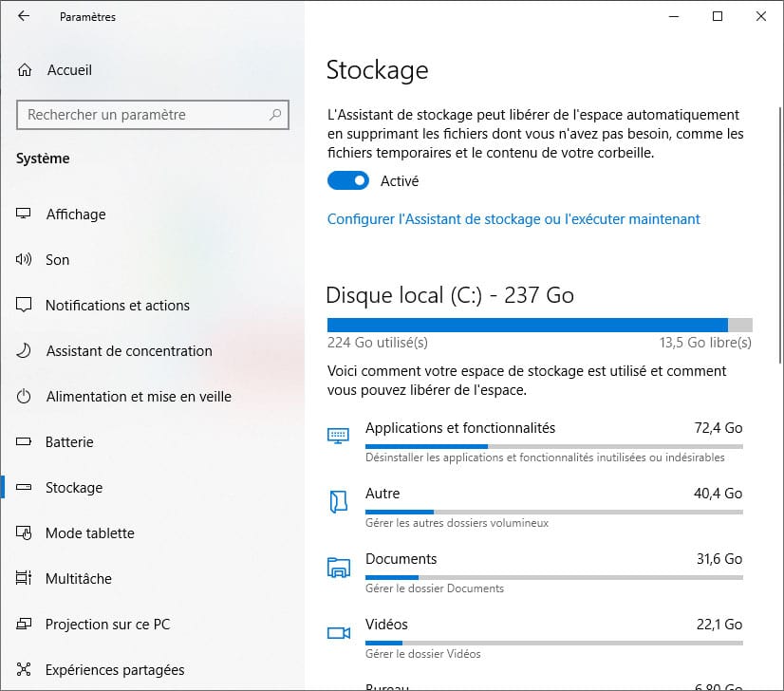The image size is (784, 691).
Task: Maximize the Paramètres window
Action: [718, 16]
